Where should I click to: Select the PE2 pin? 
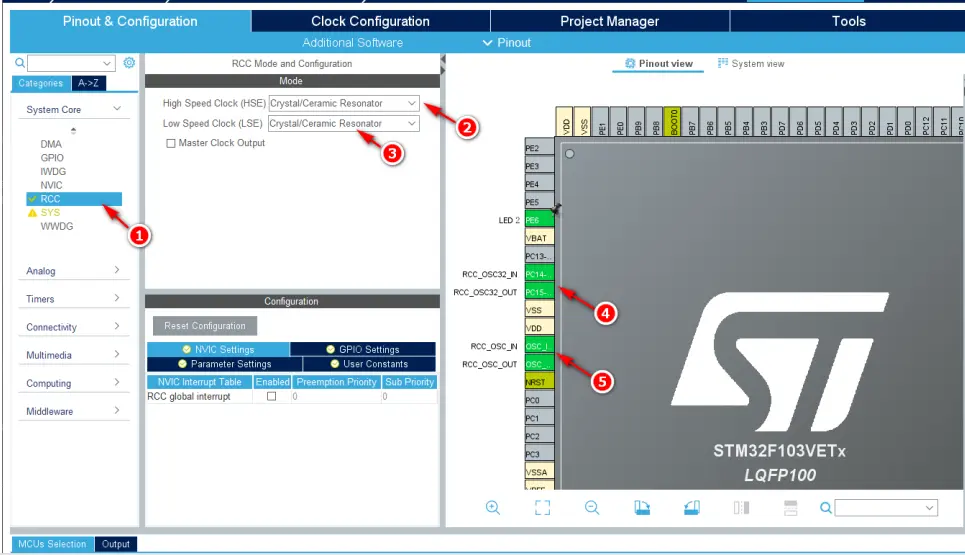pyautogui.click(x=539, y=148)
